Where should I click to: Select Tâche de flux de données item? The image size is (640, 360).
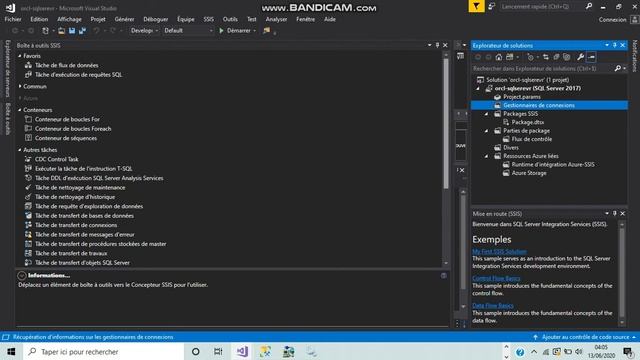(x=66, y=65)
